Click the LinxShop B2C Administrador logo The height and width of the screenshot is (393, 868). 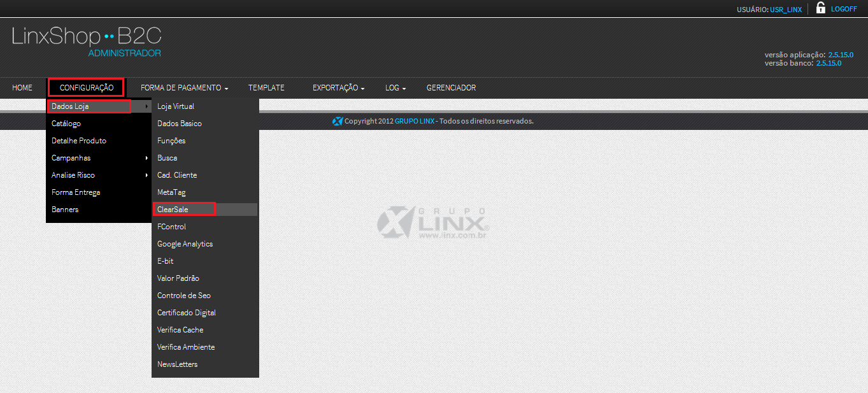click(87, 41)
